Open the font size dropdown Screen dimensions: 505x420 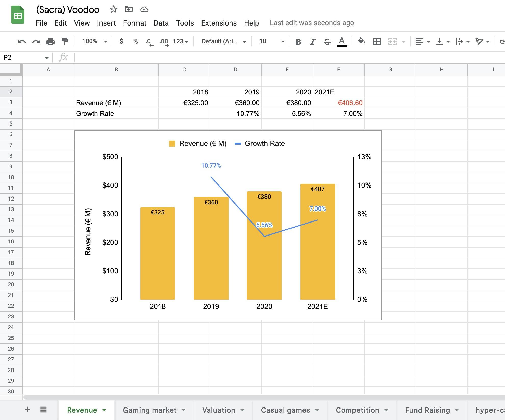point(271,41)
